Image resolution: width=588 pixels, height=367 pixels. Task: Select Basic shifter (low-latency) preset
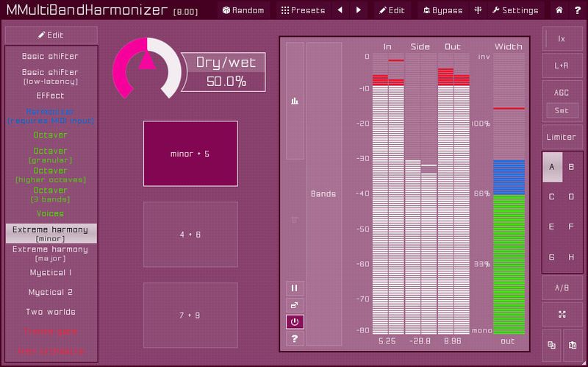[50, 76]
